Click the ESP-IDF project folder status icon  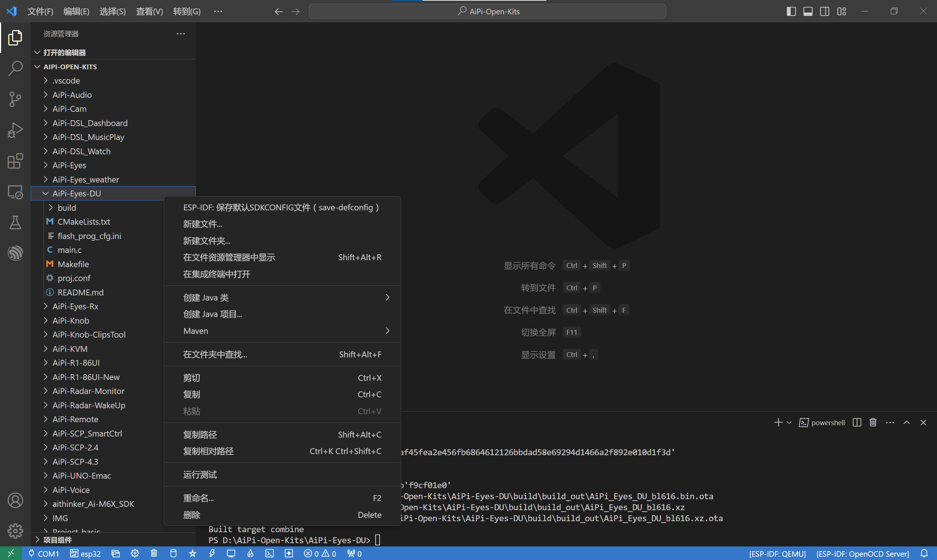116,553
